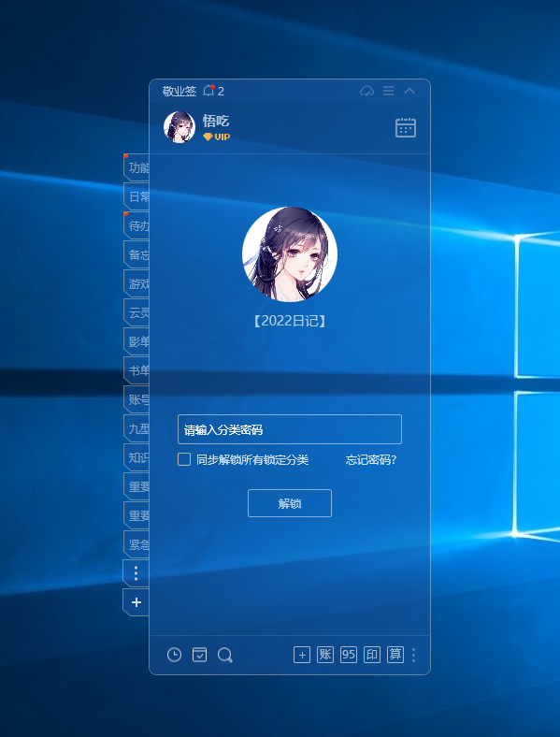Image resolution: width=560 pixels, height=737 pixels.
Task: Switch to the 账号 category tab
Action: 136,400
